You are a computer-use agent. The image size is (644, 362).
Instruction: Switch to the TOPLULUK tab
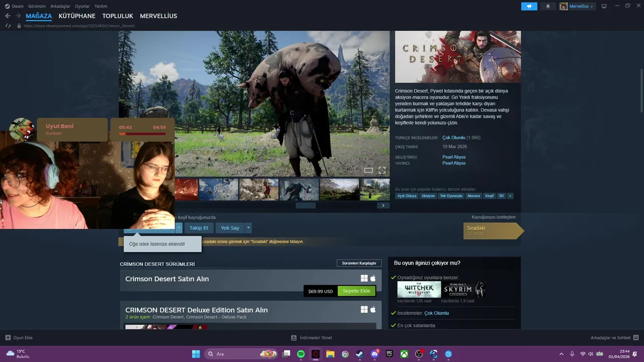118,16
